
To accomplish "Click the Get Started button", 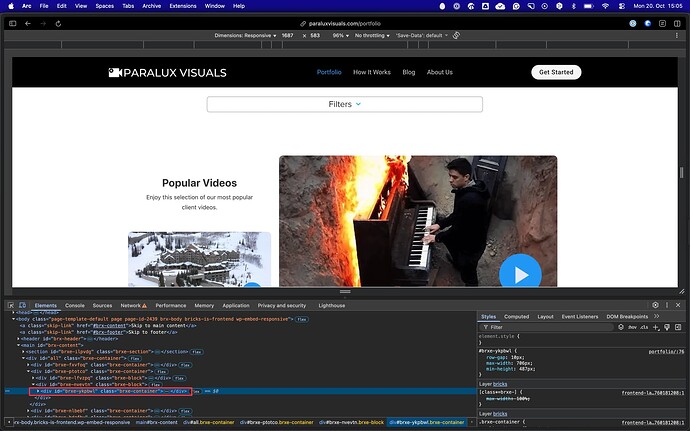I will click(x=555, y=72).
